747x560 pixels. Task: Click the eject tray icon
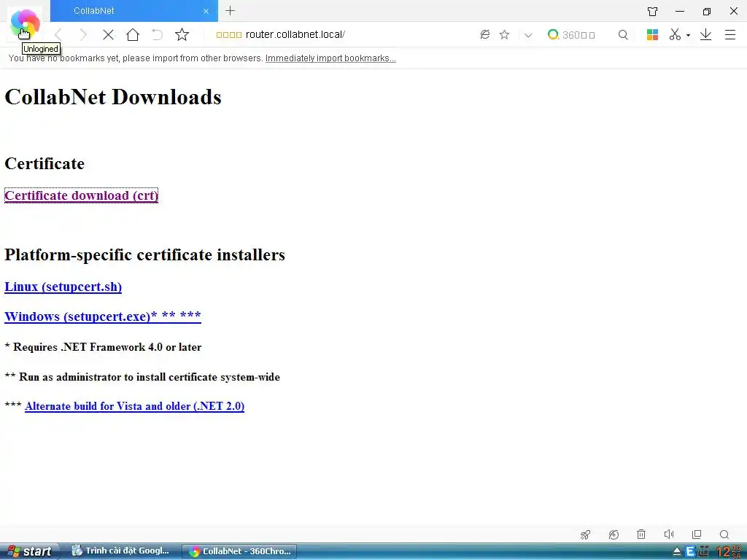click(x=676, y=552)
